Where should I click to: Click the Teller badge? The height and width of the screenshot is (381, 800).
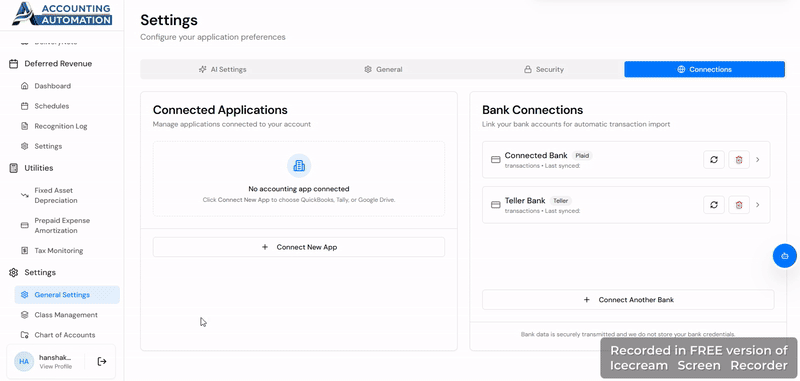(x=561, y=201)
